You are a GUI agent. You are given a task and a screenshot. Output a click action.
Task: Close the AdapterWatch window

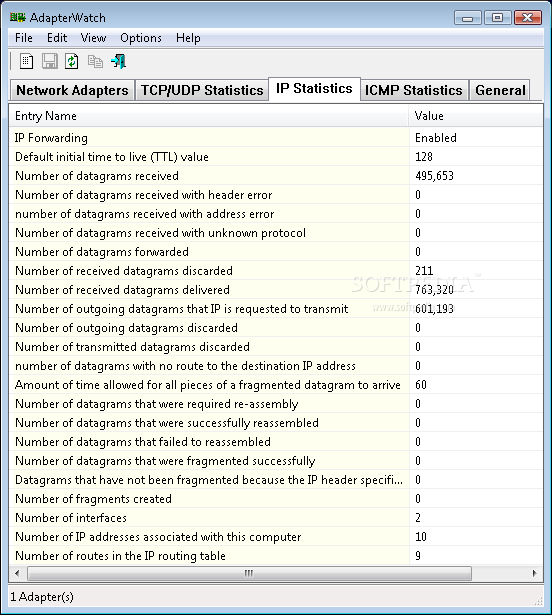point(528,18)
